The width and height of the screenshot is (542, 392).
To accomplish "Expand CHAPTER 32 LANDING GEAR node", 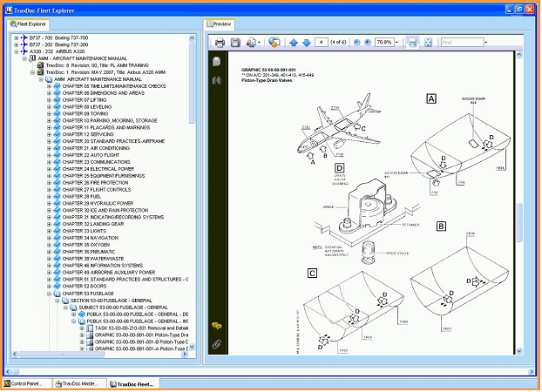I will (x=50, y=224).
